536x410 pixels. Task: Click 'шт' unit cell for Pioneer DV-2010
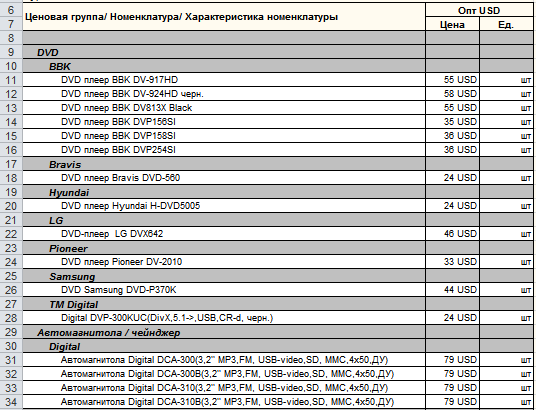click(506, 262)
